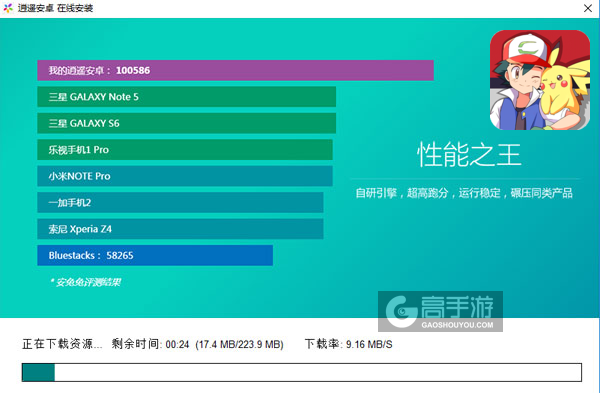Click the 安兔兔评测结果 footnote
This screenshot has height=393, width=600.
point(86,282)
